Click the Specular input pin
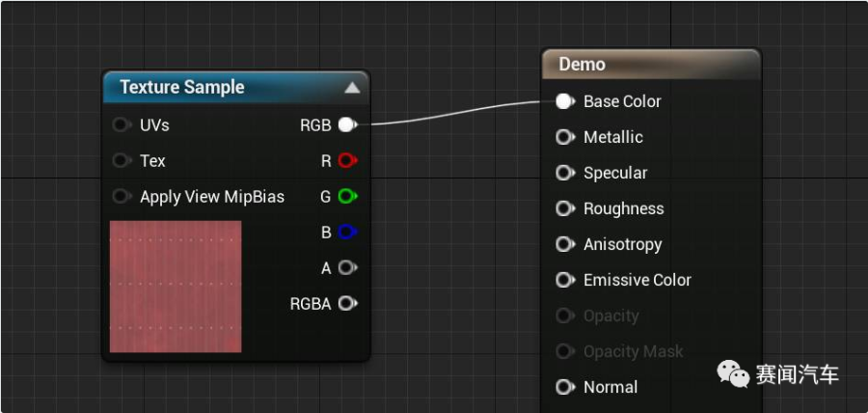Viewport: 868px width, 413px height. point(565,173)
